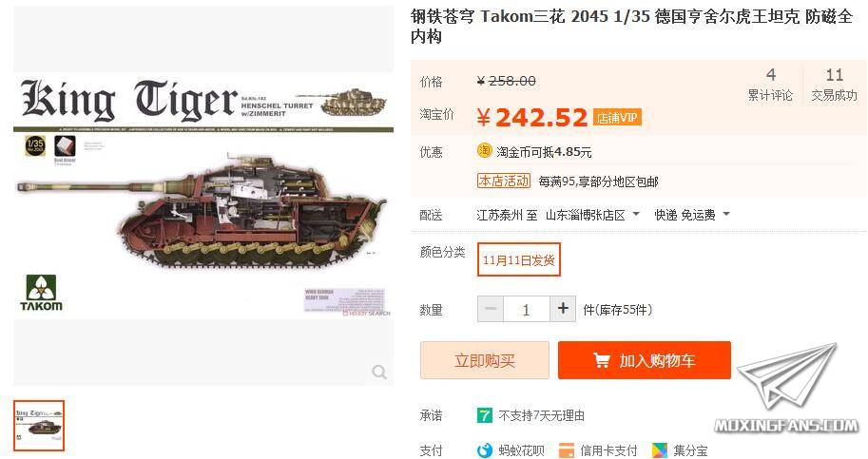
Task: Click the 加入购物车 add to cart button
Action: [645, 360]
